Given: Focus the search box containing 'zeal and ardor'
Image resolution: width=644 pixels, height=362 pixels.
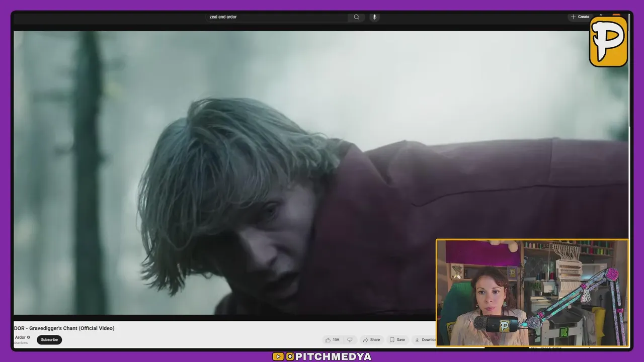Looking at the screenshot, I should (277, 17).
